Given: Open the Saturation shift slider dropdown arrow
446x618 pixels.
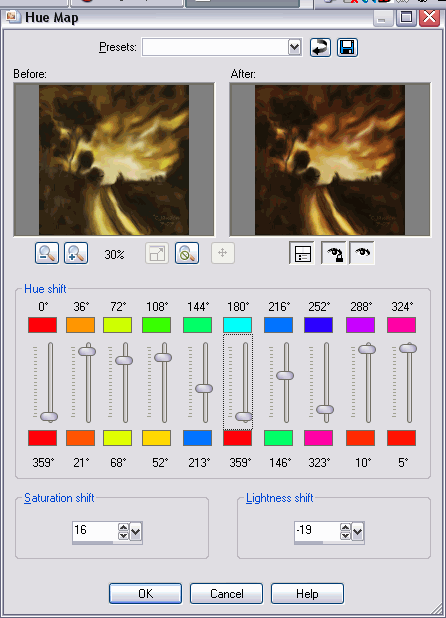Looking at the screenshot, I should tap(136, 532).
